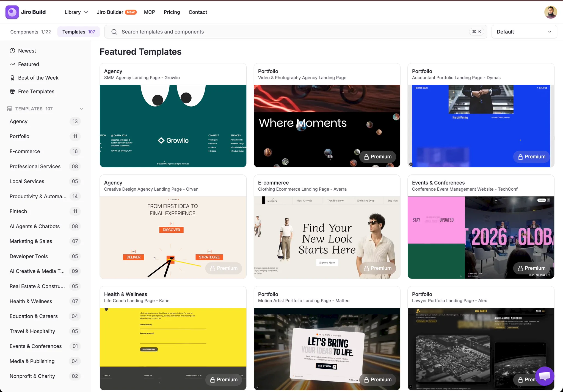
Task: Open the Default sort dropdown
Action: pyautogui.click(x=524, y=32)
